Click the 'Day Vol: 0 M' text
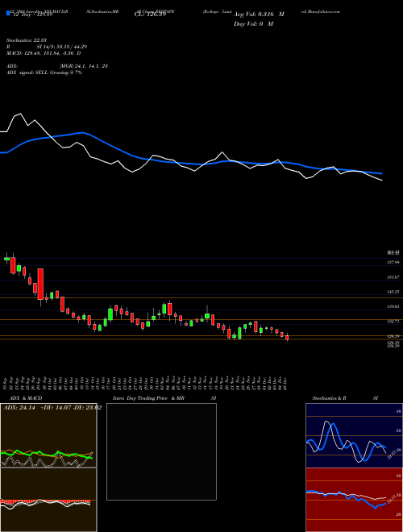 [253, 24]
